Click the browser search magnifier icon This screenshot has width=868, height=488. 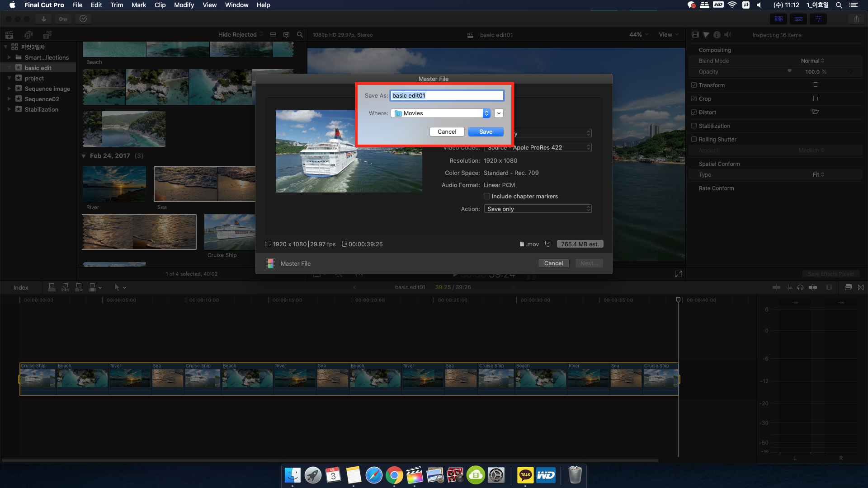(x=300, y=35)
